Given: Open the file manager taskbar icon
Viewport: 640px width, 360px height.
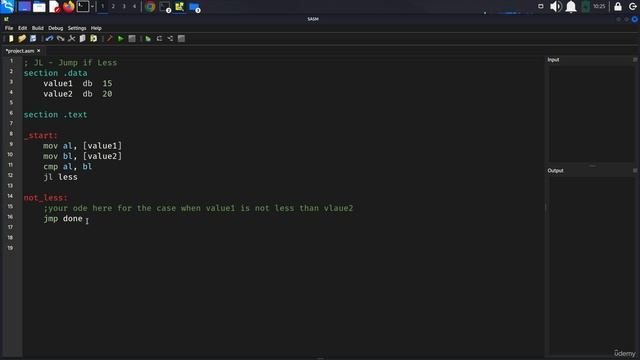Looking at the screenshot, I should click(39, 7).
